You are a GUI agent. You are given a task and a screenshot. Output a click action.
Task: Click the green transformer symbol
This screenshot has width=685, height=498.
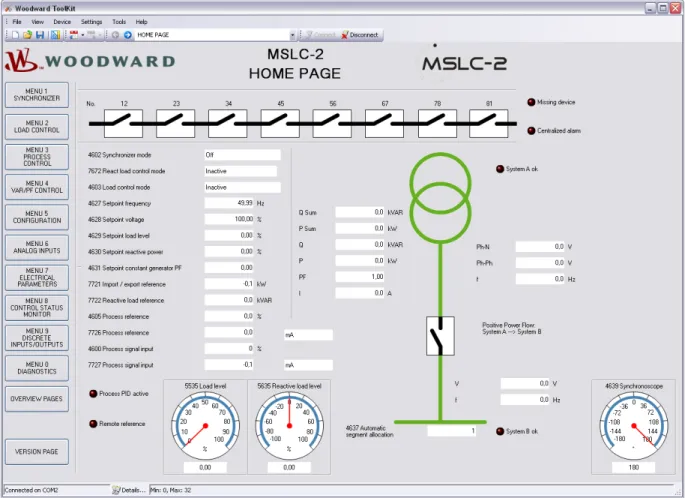point(440,198)
